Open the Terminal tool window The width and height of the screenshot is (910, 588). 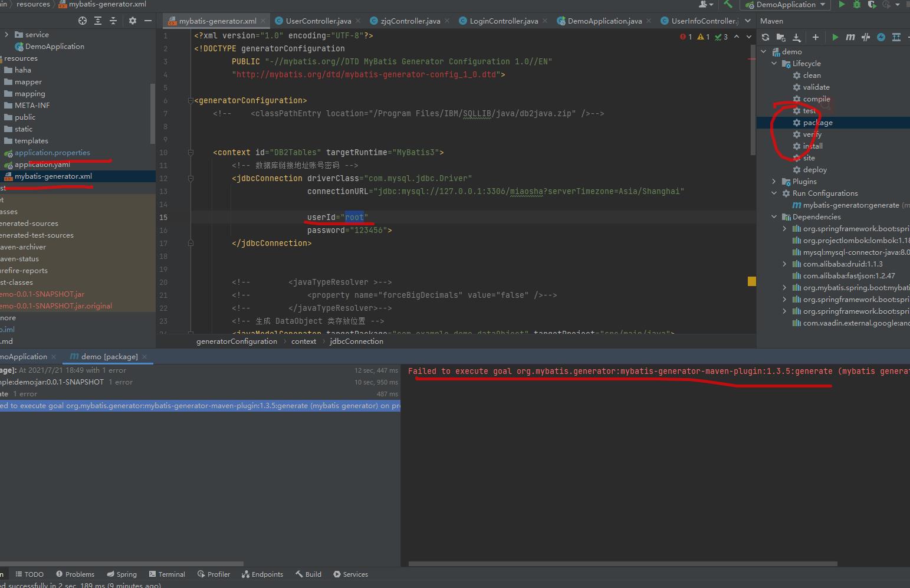(167, 574)
